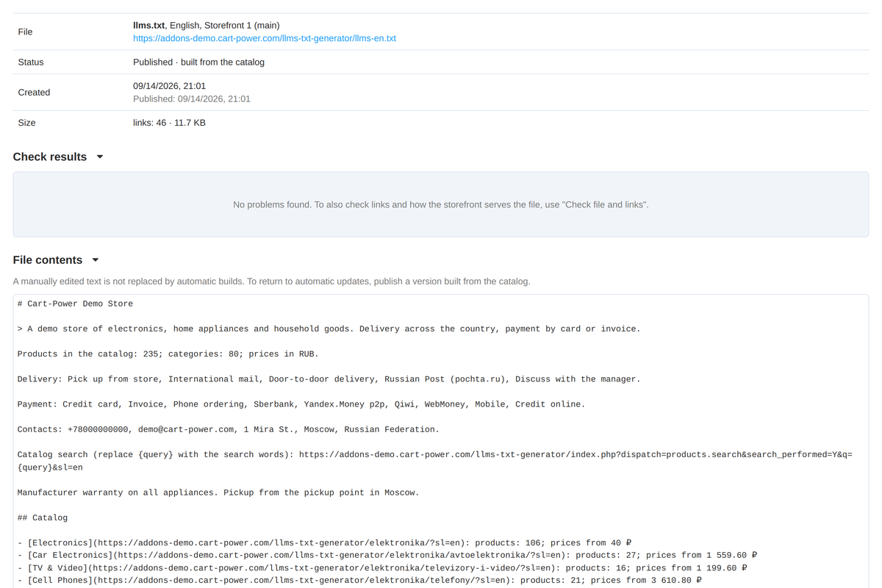Click the 'Created' row label
Screen dimensions: 882x588
[34, 93]
